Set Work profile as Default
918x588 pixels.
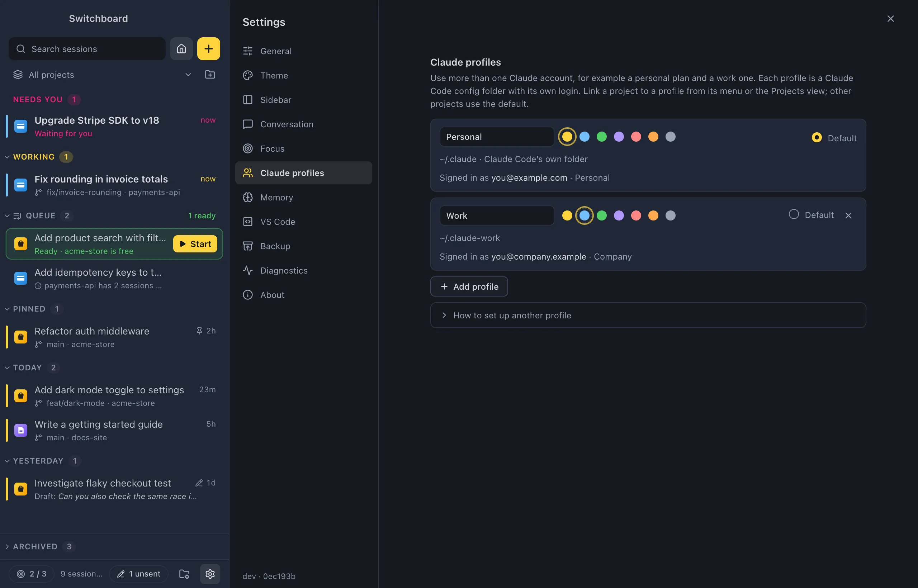794,214
